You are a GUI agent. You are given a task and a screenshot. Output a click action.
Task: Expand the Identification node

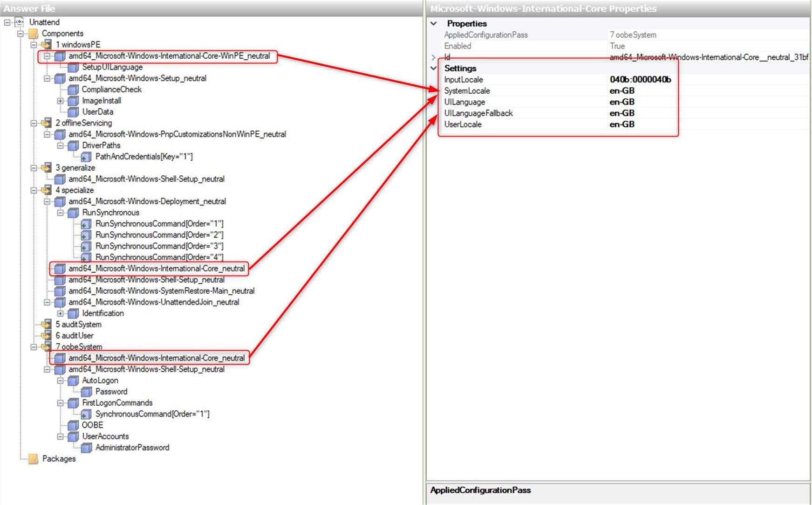point(60,313)
